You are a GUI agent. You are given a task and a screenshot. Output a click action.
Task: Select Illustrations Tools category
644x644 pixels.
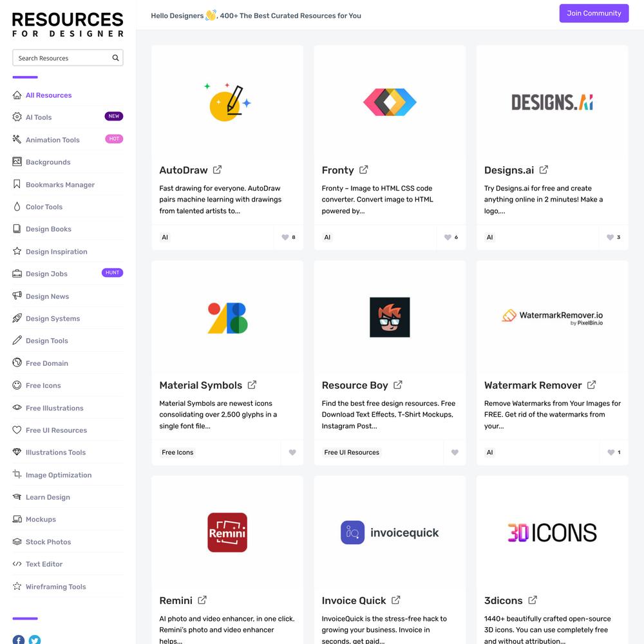pyautogui.click(x=55, y=452)
